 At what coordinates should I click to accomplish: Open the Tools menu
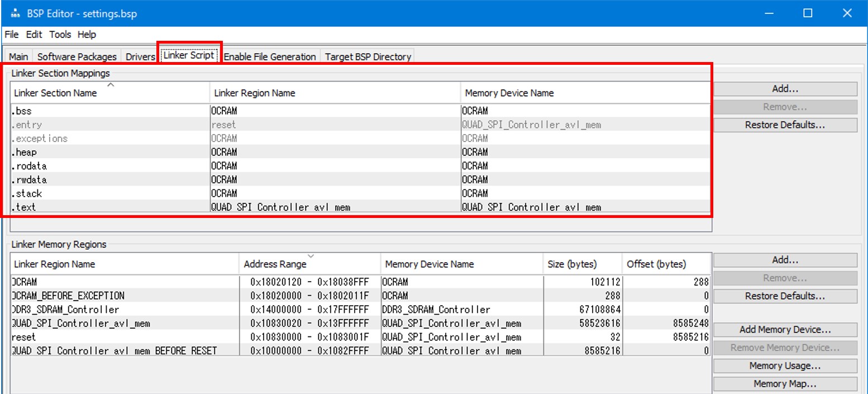[x=60, y=35]
